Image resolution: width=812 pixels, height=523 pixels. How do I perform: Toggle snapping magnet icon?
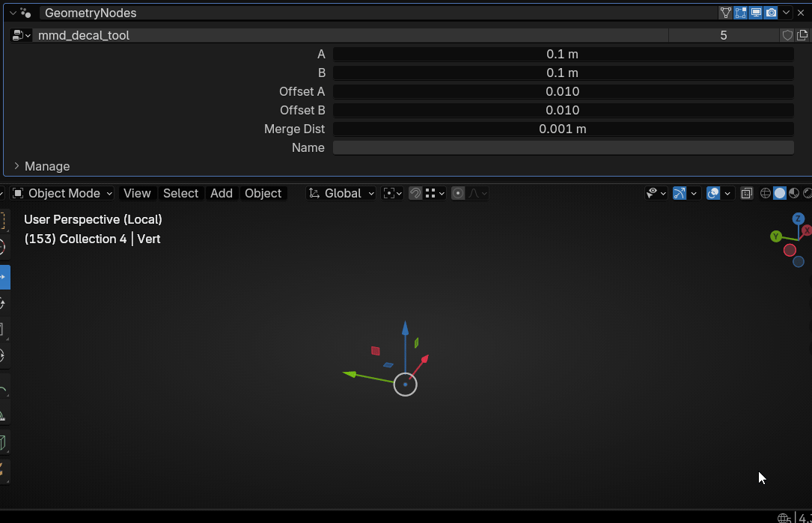click(415, 193)
